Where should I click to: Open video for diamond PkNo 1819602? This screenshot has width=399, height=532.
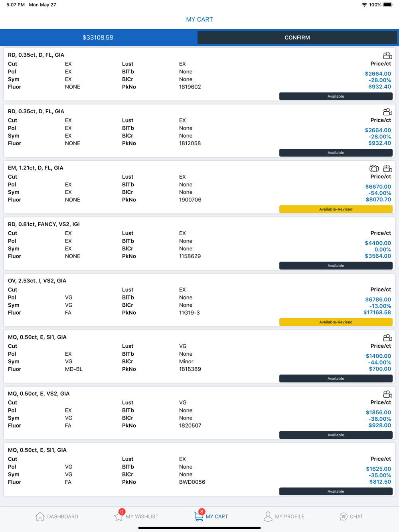[387, 55]
